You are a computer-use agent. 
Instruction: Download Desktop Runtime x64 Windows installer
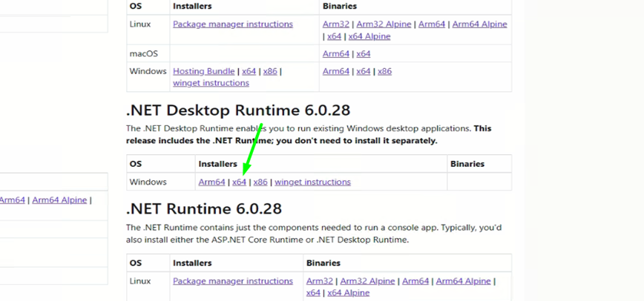click(x=239, y=182)
